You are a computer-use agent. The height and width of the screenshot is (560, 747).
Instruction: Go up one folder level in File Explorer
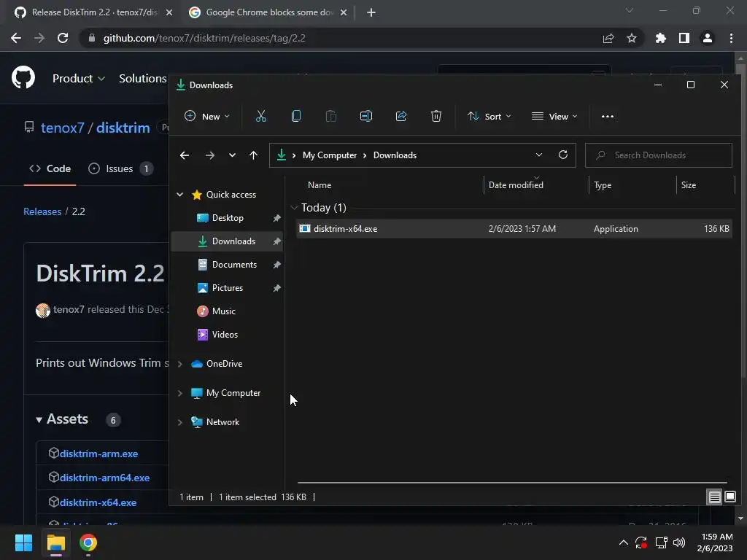coord(253,155)
